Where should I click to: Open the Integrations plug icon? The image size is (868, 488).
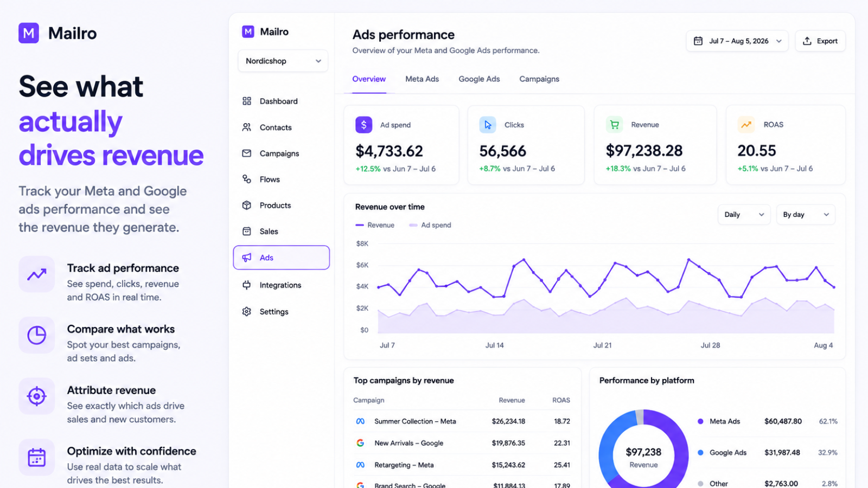(247, 285)
